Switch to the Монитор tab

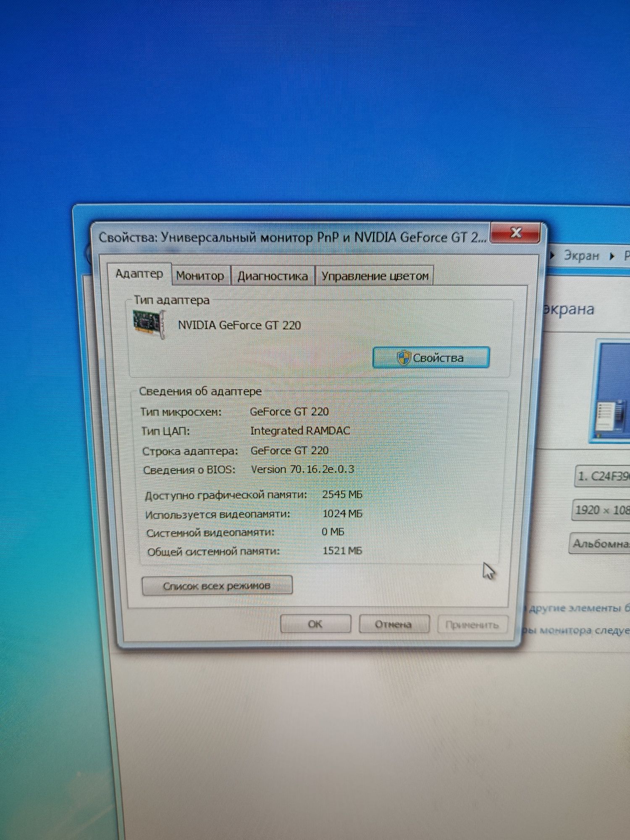[x=200, y=276]
